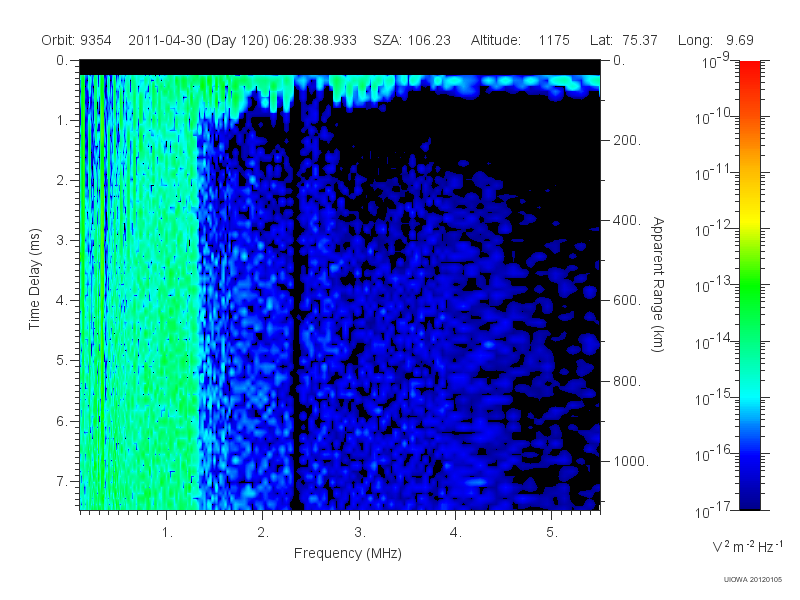Click the timestamp '06:28:38.933'
Image resolution: width=800 pixels, height=600 pixels.
pos(315,40)
